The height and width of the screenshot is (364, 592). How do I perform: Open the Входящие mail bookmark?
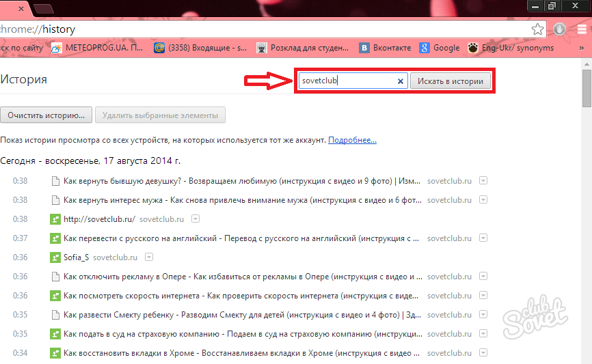click(200, 48)
